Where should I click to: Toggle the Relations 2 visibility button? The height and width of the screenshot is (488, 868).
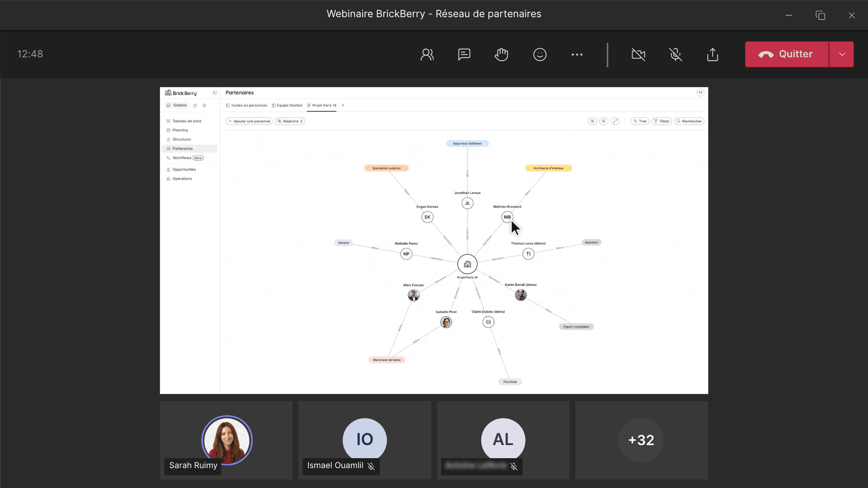(290, 121)
